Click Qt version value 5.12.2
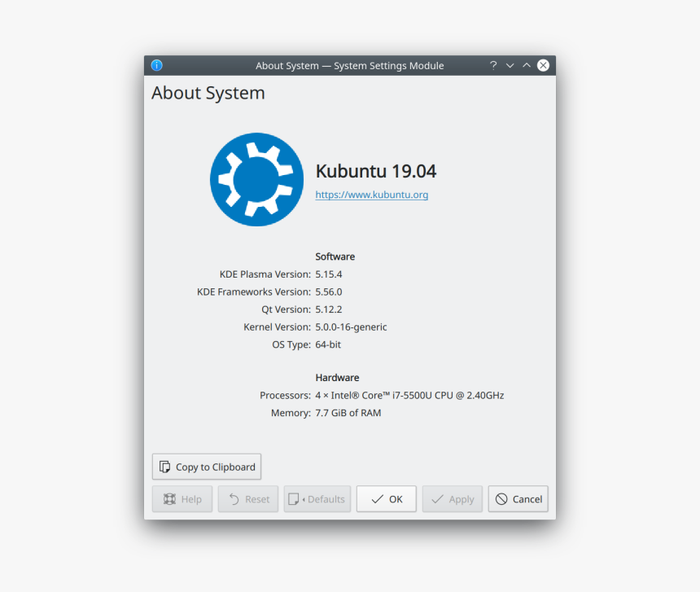The width and height of the screenshot is (700, 592). click(329, 309)
